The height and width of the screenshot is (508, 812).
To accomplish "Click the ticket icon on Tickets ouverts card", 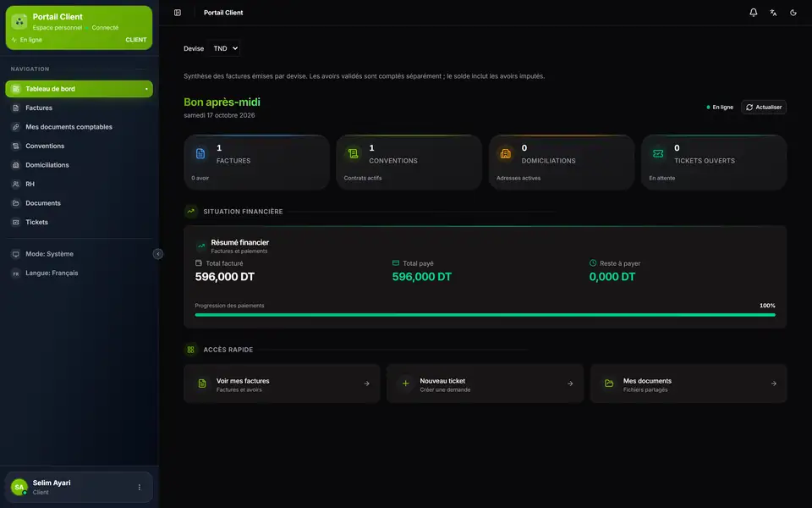I will 658,153.
